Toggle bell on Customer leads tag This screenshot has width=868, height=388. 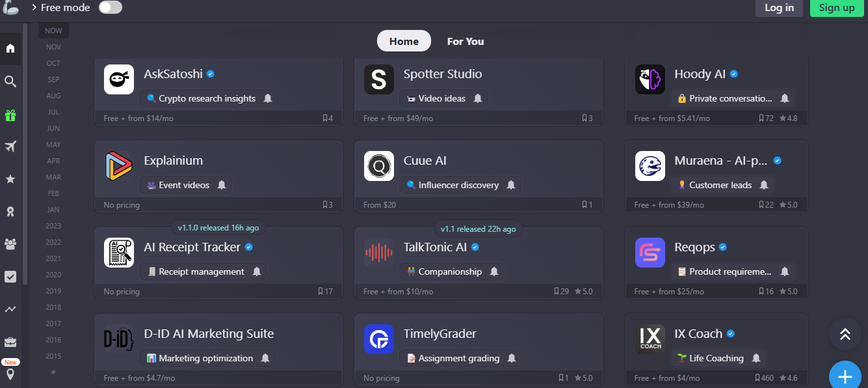pyautogui.click(x=764, y=185)
